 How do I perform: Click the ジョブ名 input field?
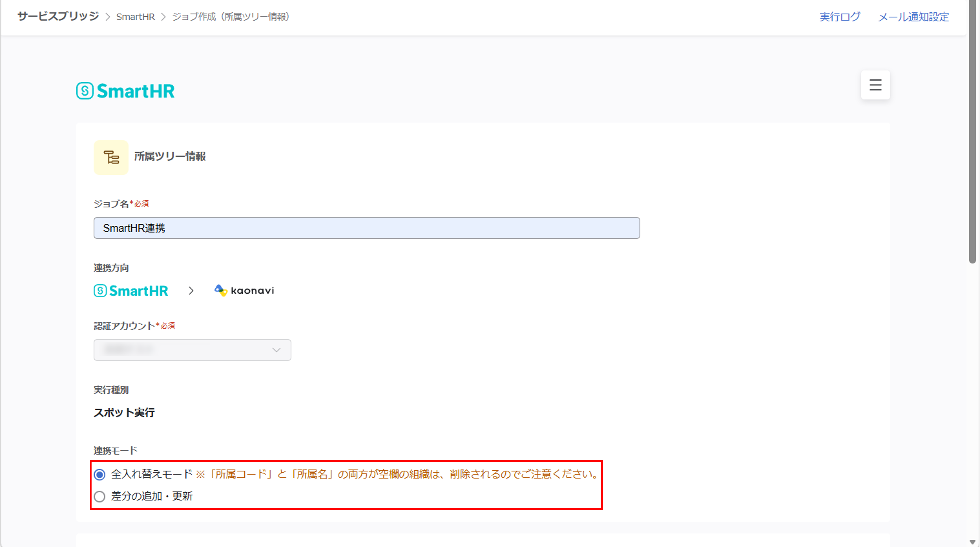click(x=367, y=228)
